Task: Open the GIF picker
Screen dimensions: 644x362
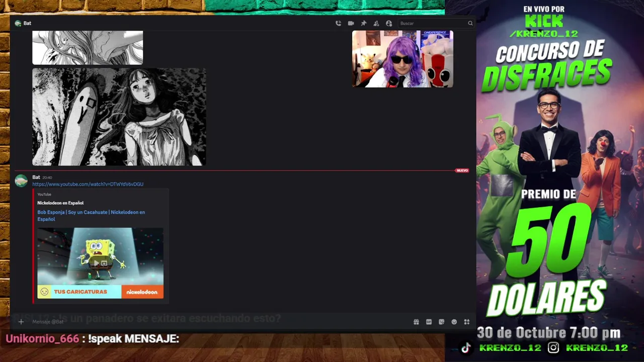Action: 429,322
